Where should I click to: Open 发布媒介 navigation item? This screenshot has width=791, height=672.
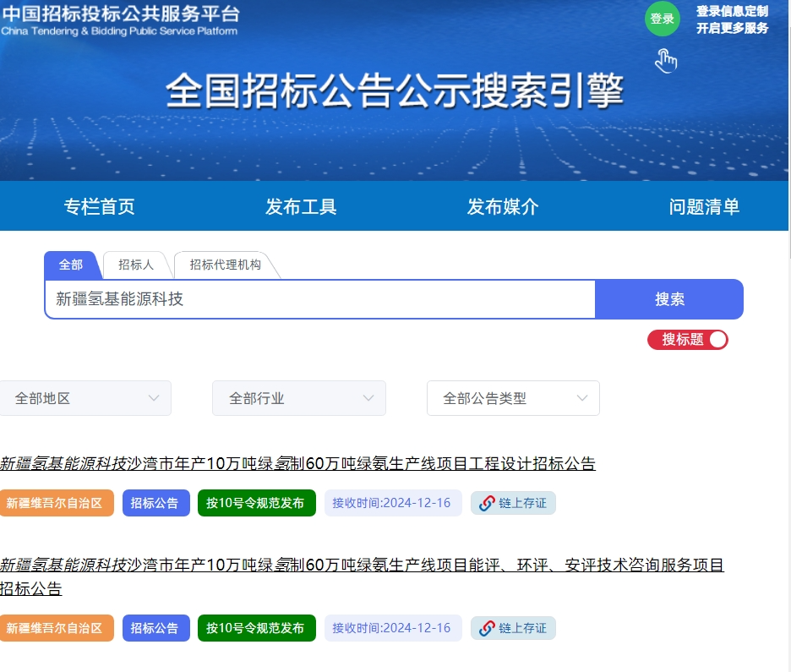click(x=503, y=206)
